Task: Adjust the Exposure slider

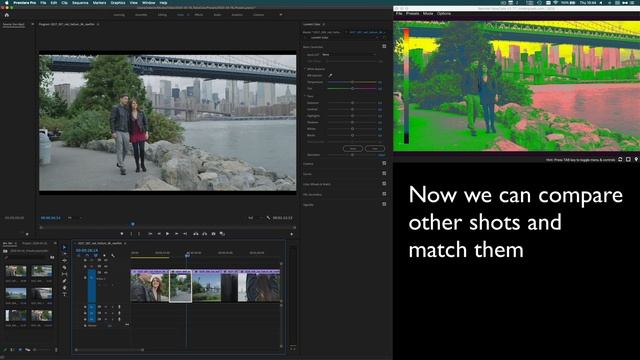Action: point(352,103)
